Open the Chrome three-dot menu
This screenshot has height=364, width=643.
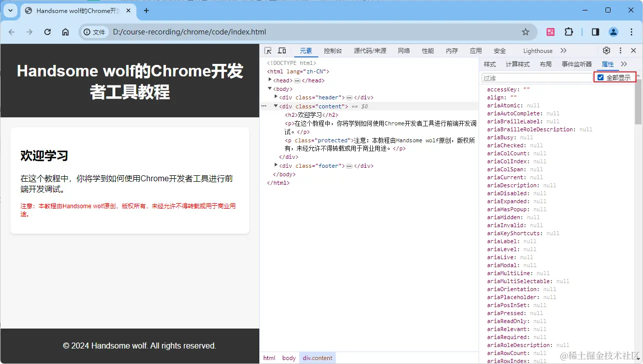[x=631, y=32]
